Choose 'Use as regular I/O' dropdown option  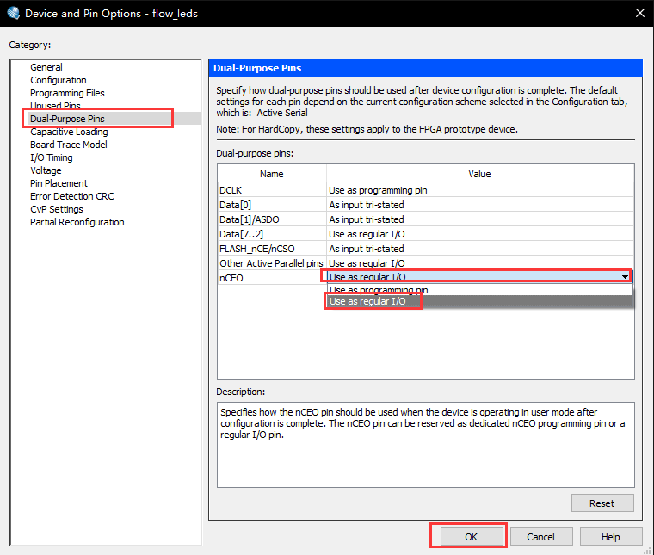[x=480, y=301]
